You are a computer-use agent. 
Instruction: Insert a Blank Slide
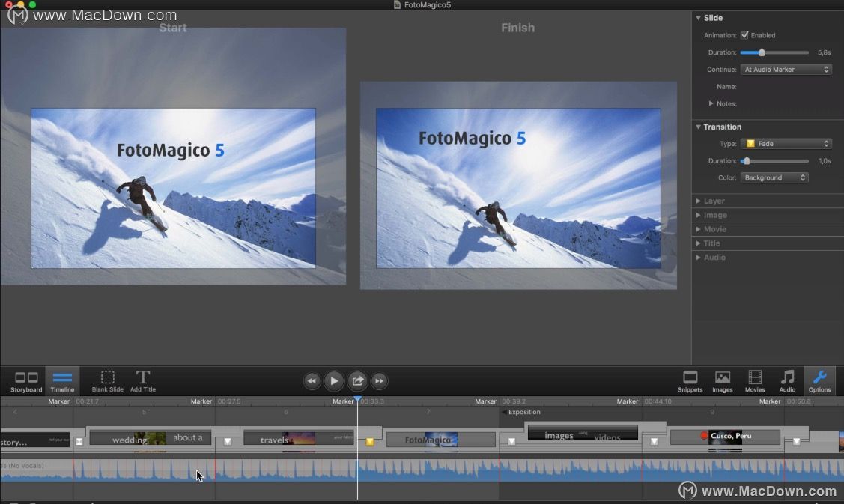[107, 381]
